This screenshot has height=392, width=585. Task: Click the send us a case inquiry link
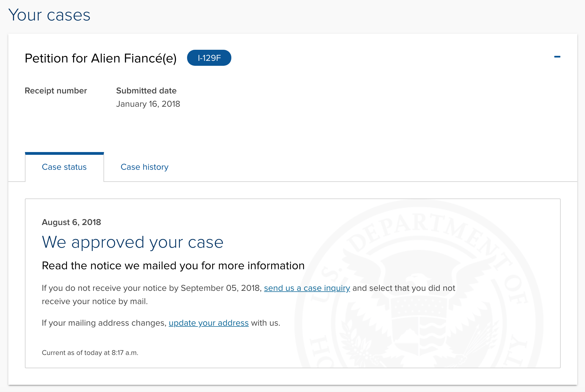[x=307, y=288]
